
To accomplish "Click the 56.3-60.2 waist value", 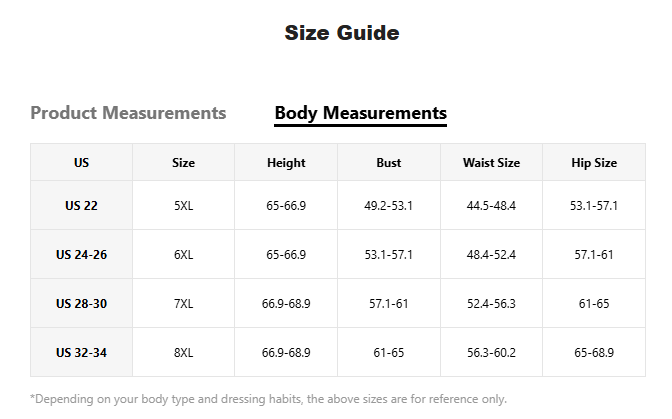I will coord(491,353).
